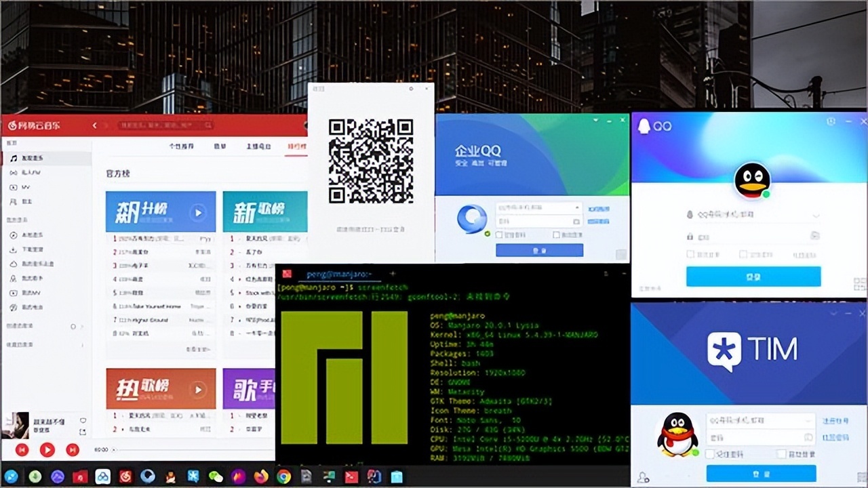Viewport: 868px width, 488px height.
Task: Click the login button in TIM window
Action: point(761,473)
